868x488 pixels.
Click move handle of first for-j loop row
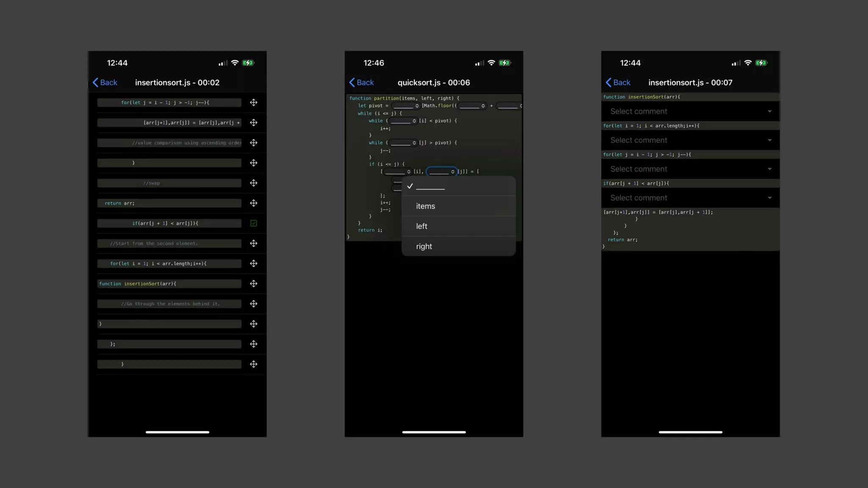(253, 103)
